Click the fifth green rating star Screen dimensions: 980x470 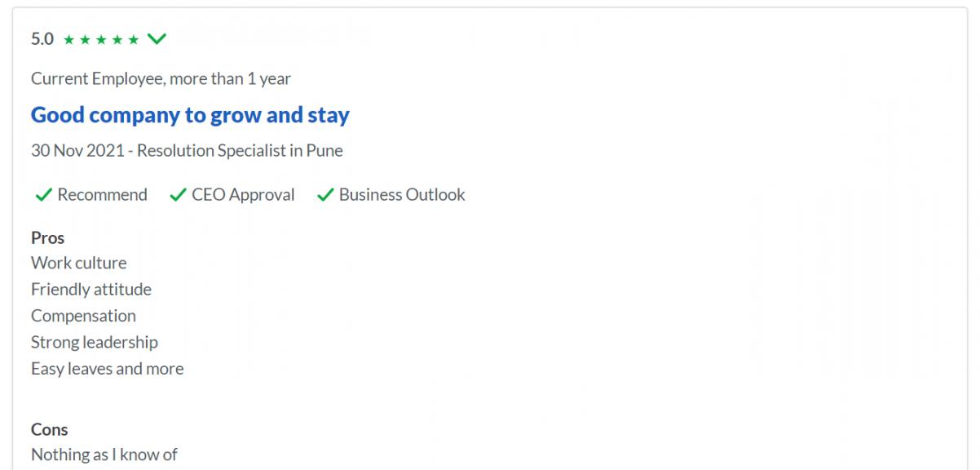pyautogui.click(x=133, y=39)
